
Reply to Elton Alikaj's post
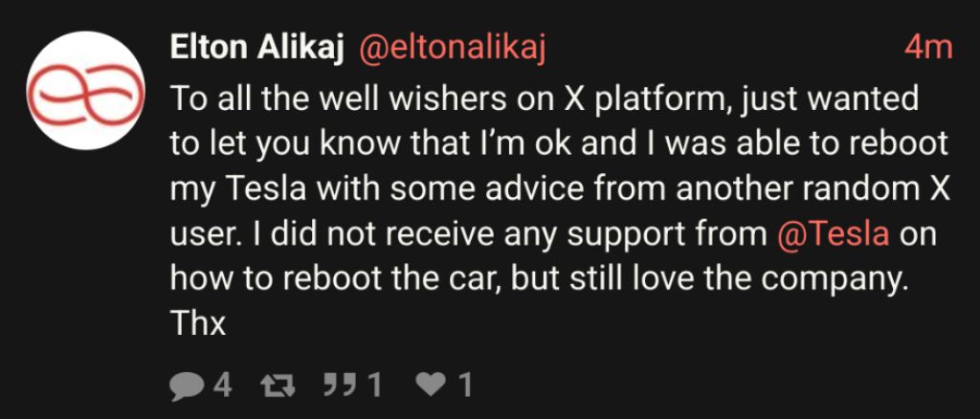(189, 385)
